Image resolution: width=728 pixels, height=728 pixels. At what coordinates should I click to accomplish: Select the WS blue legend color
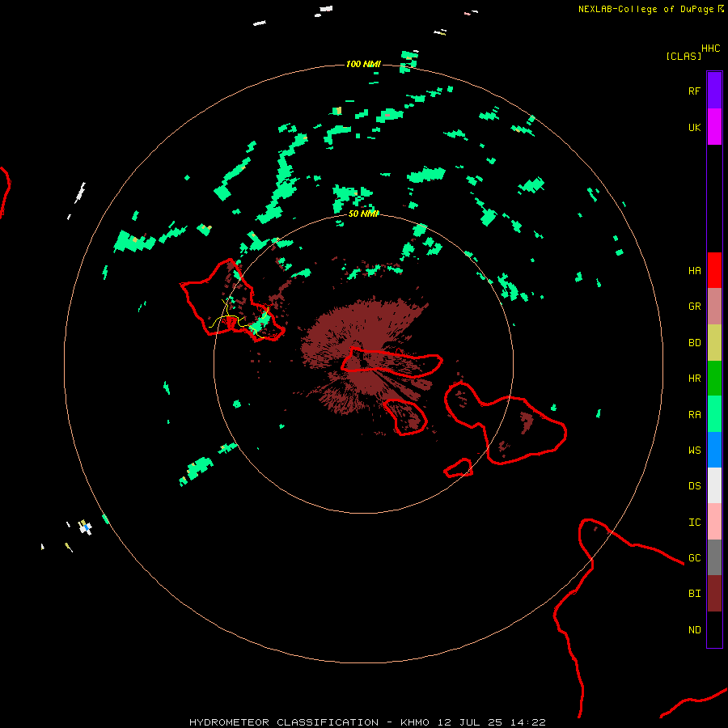(714, 450)
